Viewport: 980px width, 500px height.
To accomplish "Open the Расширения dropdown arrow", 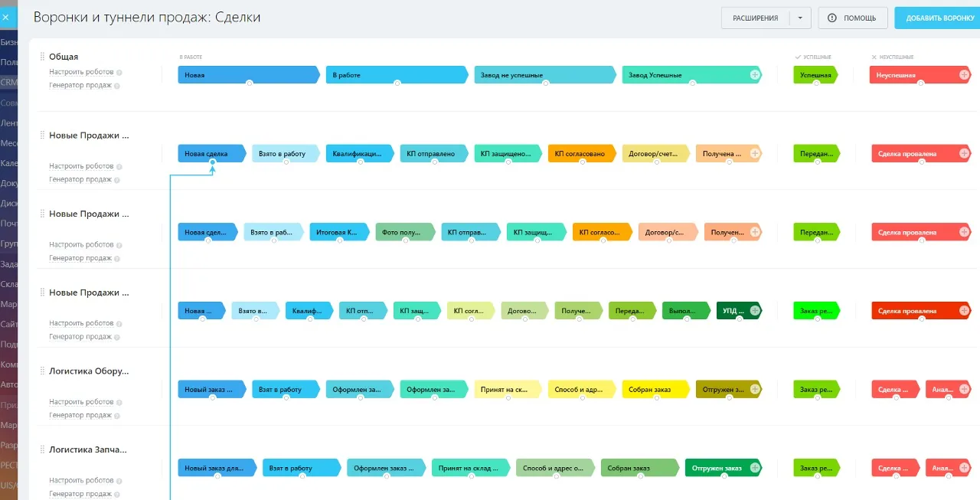I will pyautogui.click(x=800, y=18).
